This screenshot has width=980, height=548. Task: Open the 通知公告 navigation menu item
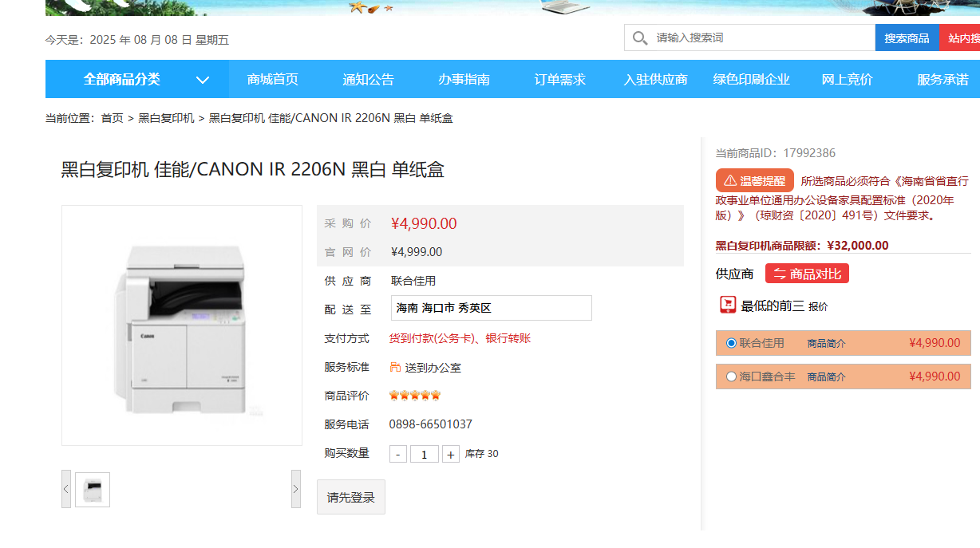coord(368,79)
